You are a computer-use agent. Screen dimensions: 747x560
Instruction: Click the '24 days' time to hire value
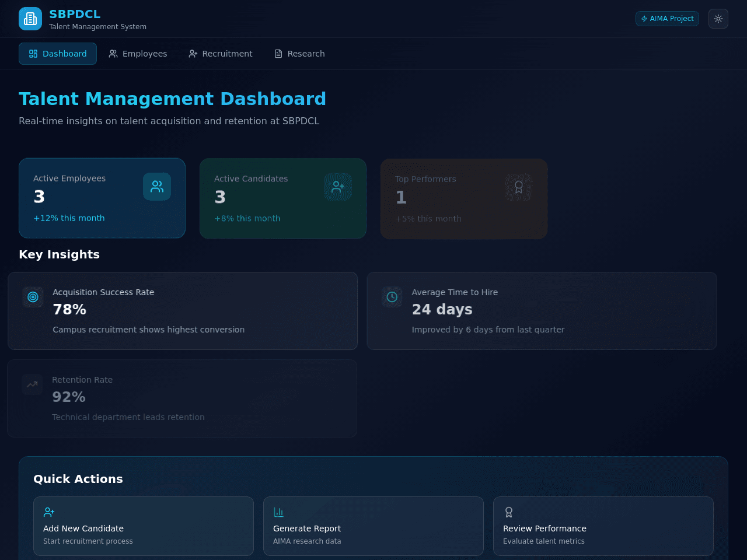point(442,310)
